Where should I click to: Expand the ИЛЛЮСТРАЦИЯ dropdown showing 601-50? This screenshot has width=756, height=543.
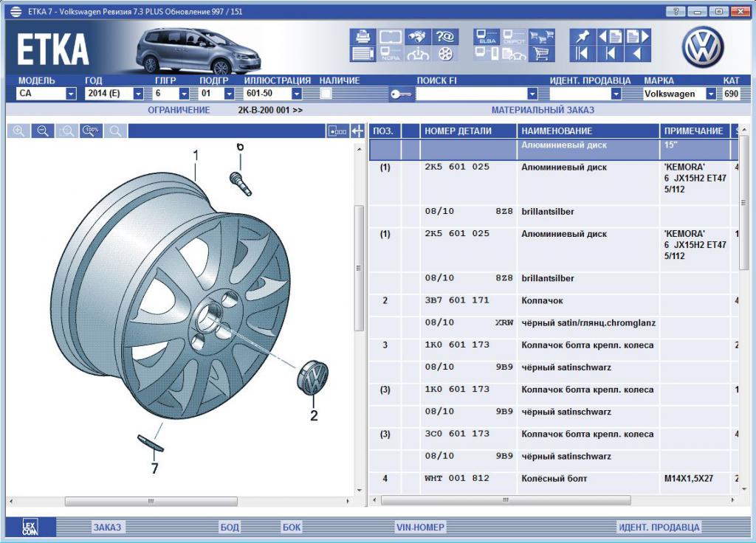point(297,94)
